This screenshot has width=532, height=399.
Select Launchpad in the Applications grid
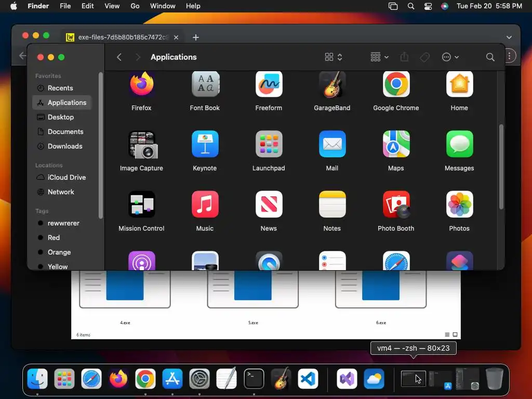(x=269, y=144)
